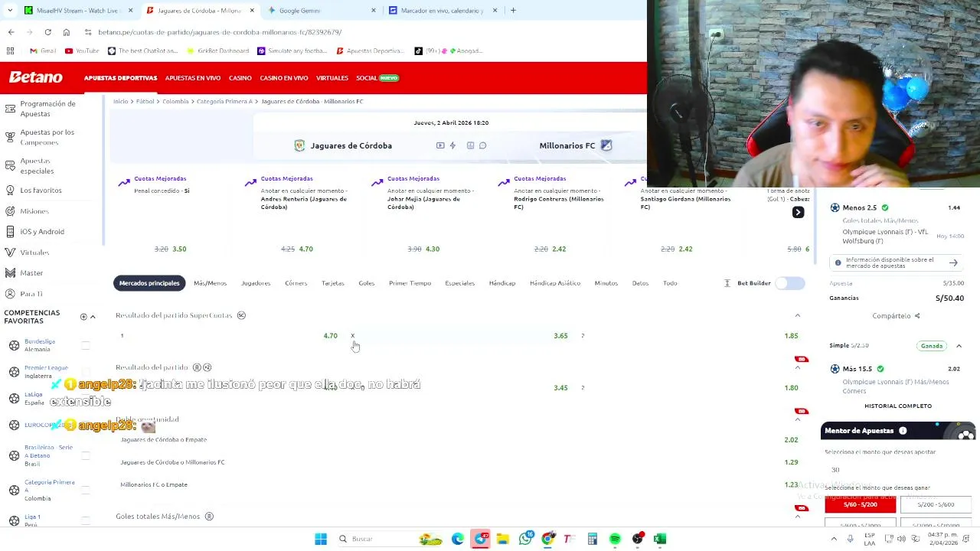The image size is (980, 551).
Task: Select Más/Menos market tab
Action: [210, 283]
